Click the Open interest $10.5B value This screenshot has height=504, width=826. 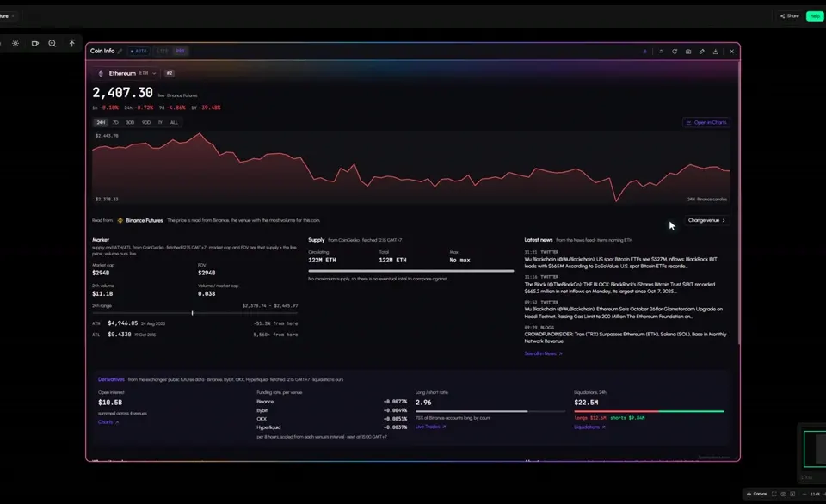110,403
